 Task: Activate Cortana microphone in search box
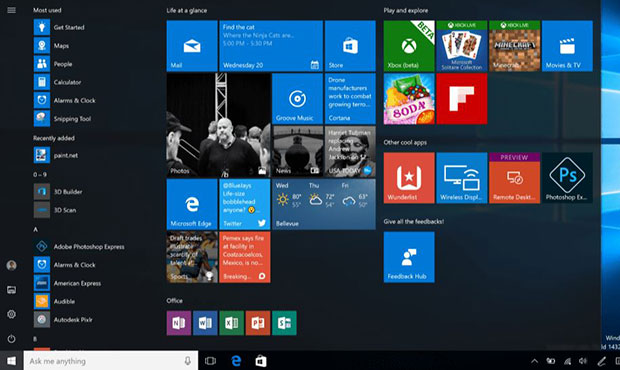click(x=187, y=361)
